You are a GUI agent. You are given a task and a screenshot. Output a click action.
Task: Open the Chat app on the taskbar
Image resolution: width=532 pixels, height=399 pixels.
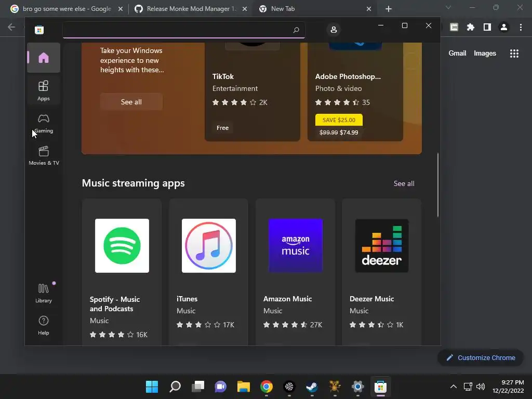220,387
